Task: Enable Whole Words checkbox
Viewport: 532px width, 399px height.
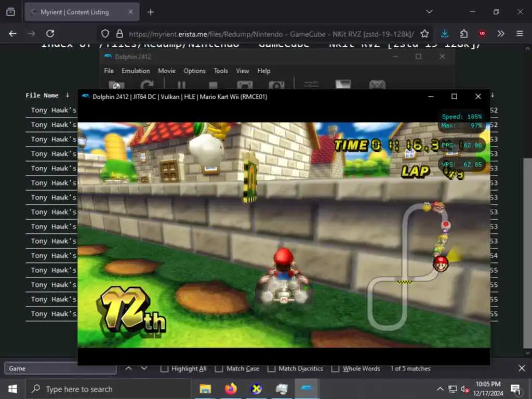Action: pyautogui.click(x=335, y=368)
